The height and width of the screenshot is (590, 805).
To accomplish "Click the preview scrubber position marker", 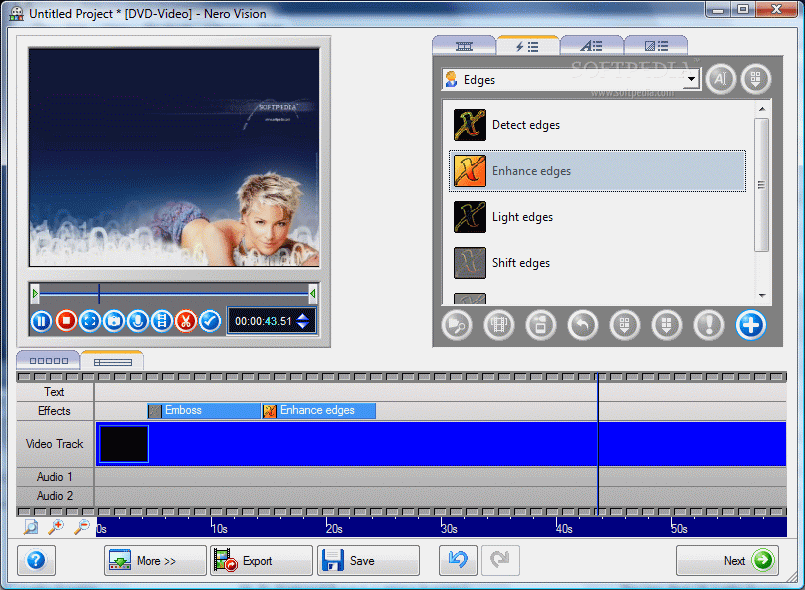I will pos(99,294).
